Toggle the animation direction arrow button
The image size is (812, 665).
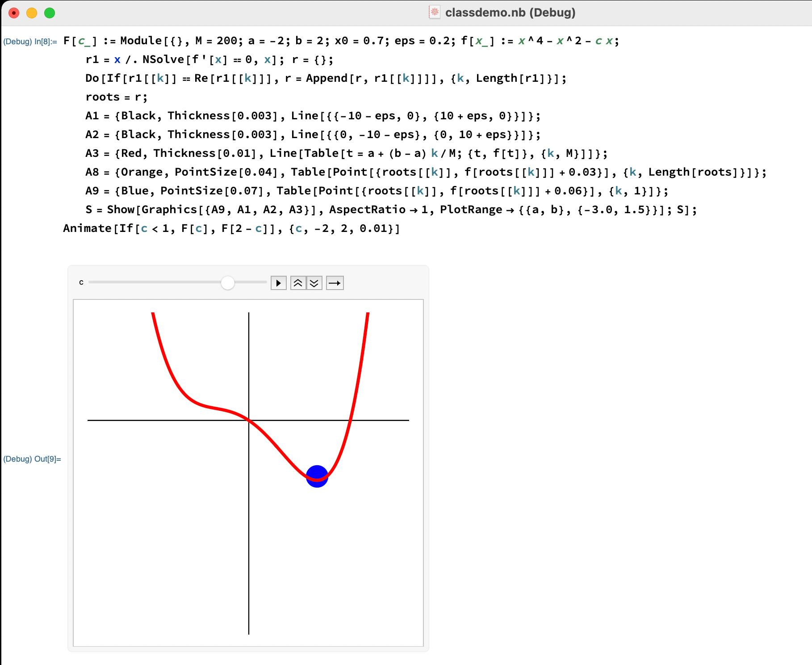[335, 283]
